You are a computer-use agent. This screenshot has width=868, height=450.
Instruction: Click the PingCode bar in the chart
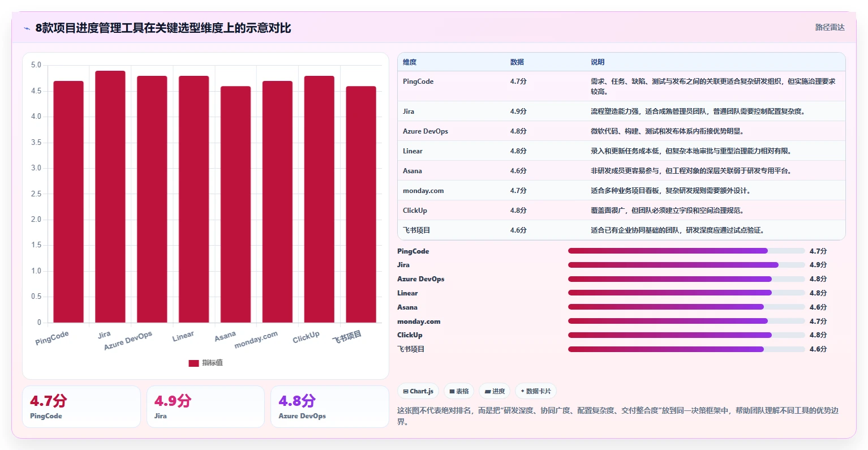point(68,202)
